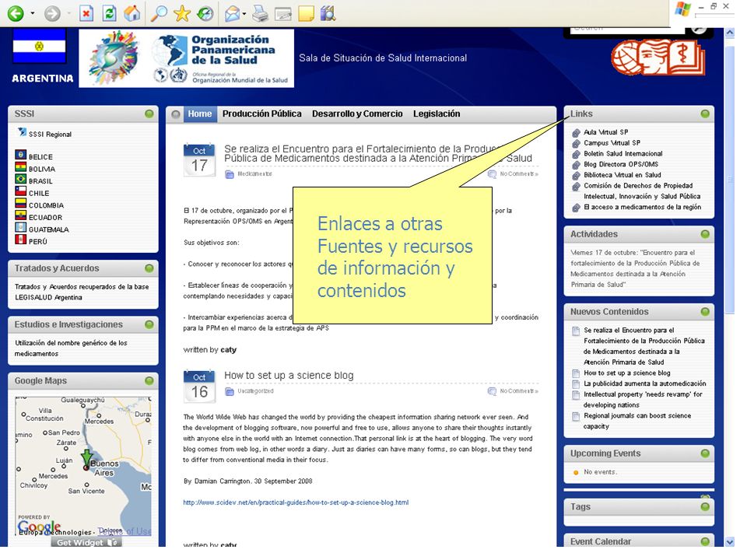Click the Argentina flag image
Image resolution: width=747 pixels, height=560 pixels.
pyautogui.click(x=39, y=46)
